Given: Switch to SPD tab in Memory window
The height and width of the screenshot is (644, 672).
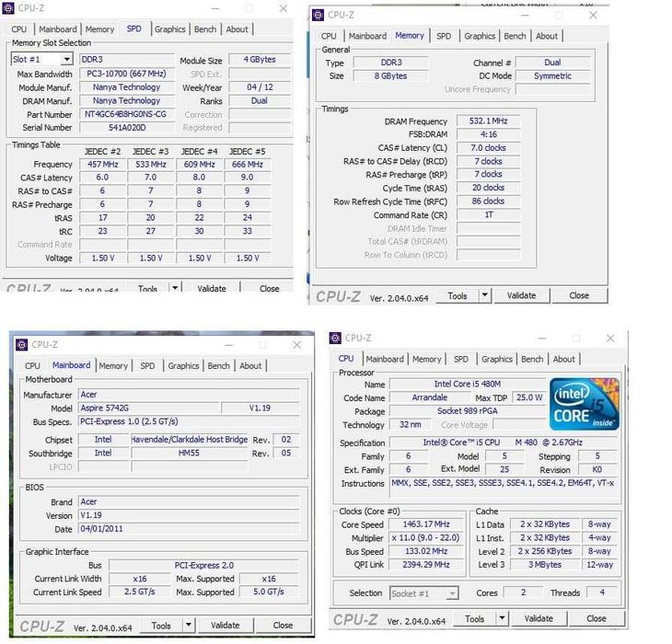Looking at the screenshot, I should pos(444,36).
